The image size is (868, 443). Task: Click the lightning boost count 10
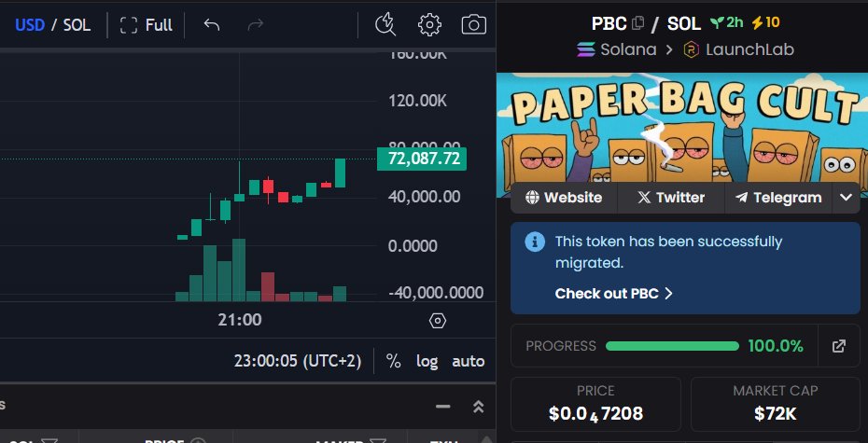pos(765,22)
